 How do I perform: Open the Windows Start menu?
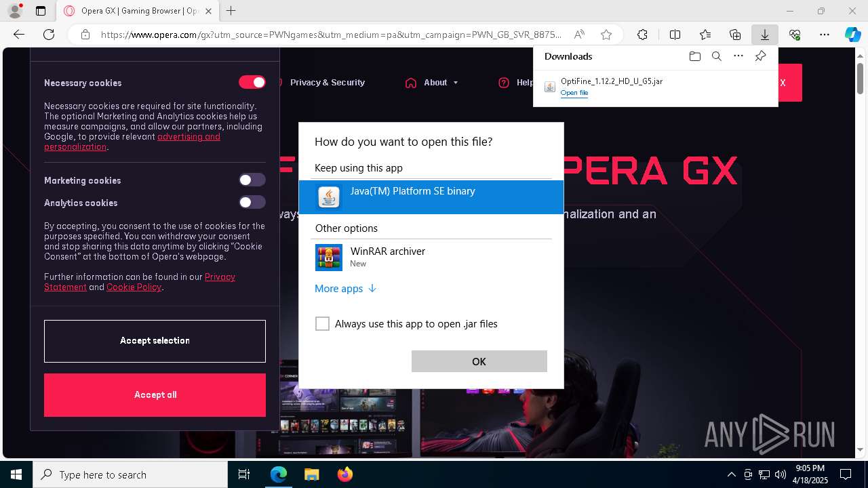coord(16,474)
